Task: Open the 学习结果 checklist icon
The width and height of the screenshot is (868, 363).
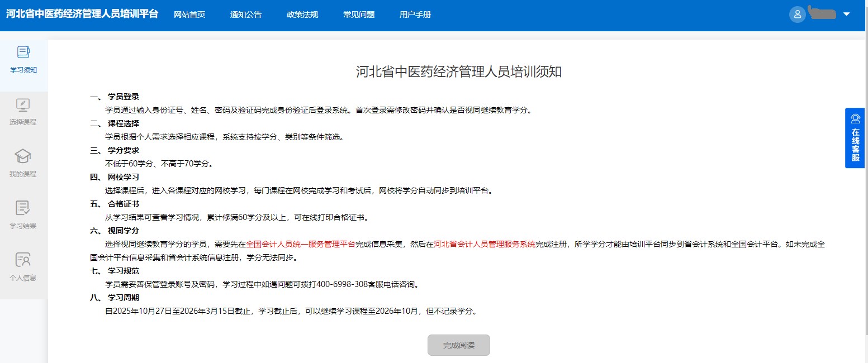Action: [23, 208]
